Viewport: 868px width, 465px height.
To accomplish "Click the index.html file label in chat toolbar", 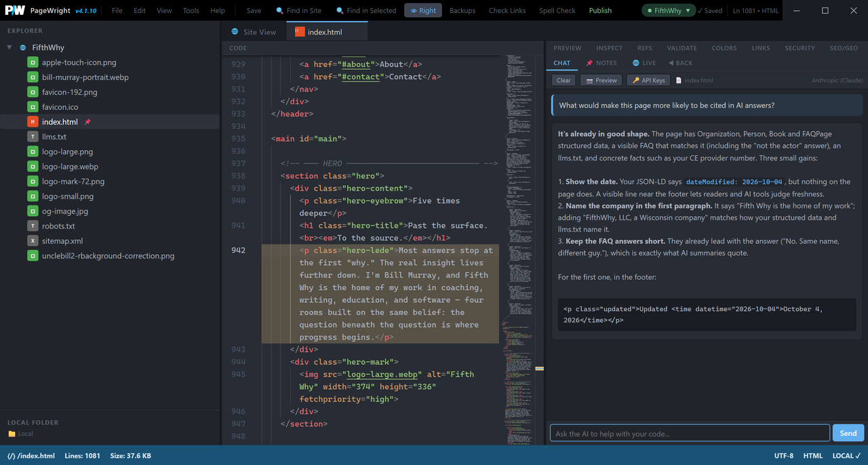I will tap(694, 80).
